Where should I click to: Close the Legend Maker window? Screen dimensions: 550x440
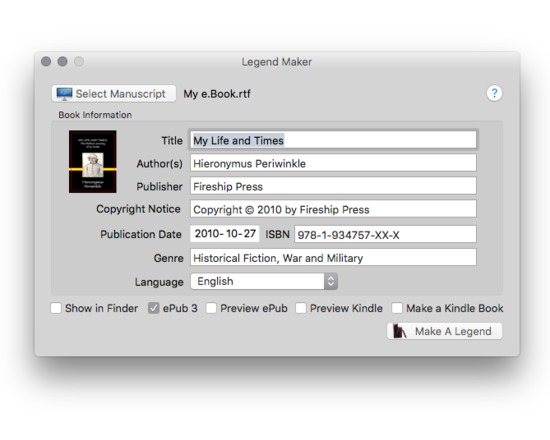(46, 61)
